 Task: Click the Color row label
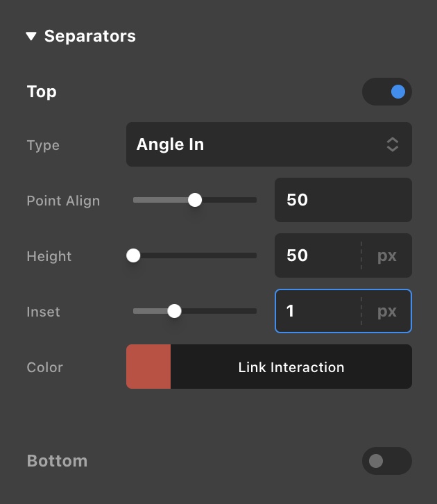(44, 367)
